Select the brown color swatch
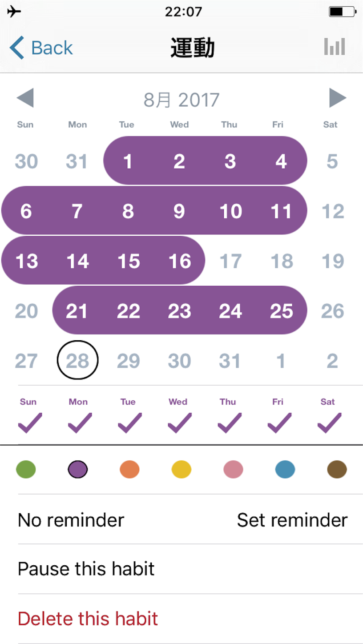363x644 pixels. 337,469
